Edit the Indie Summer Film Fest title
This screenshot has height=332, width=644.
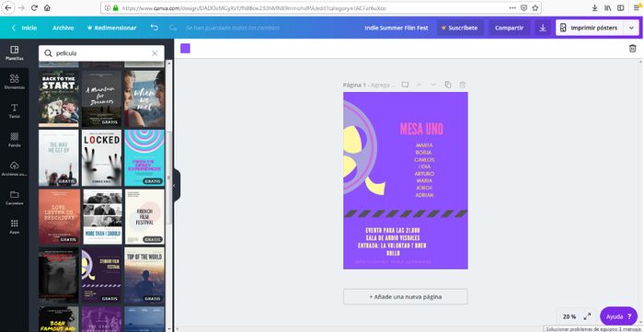click(x=397, y=28)
